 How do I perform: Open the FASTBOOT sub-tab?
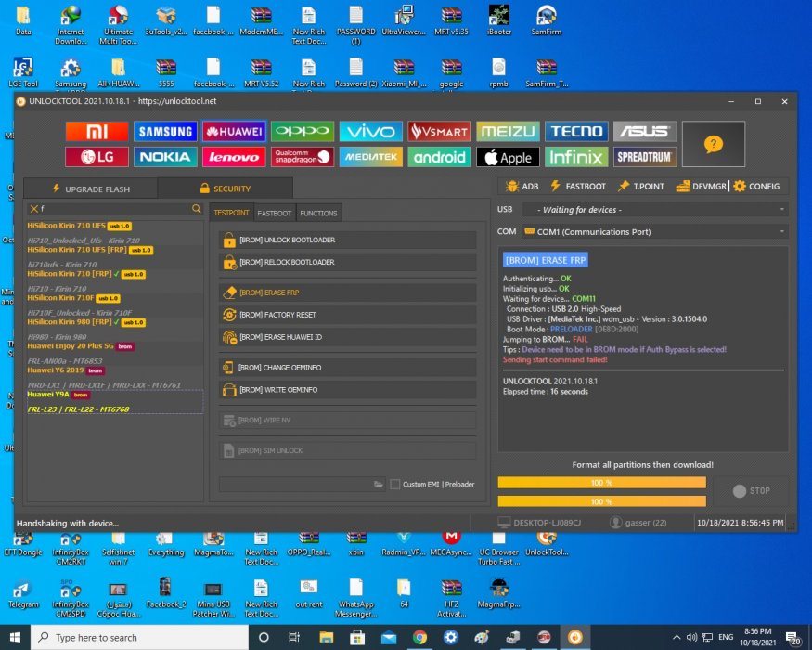click(x=274, y=213)
